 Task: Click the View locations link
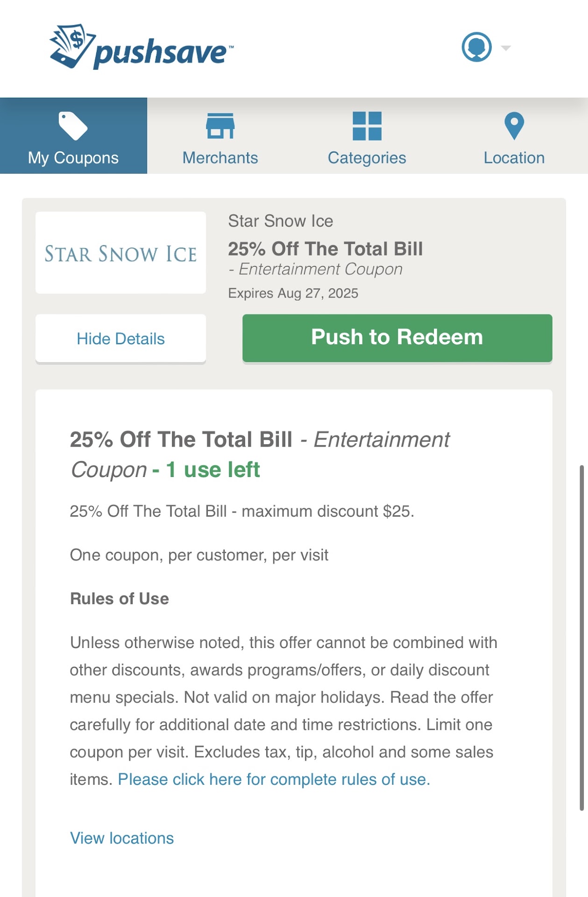(122, 838)
